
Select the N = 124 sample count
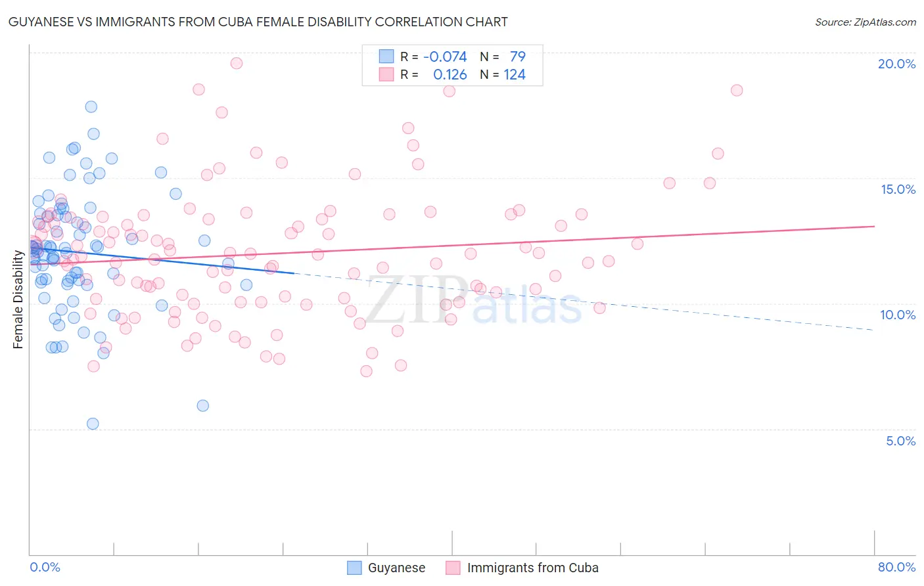click(503, 75)
